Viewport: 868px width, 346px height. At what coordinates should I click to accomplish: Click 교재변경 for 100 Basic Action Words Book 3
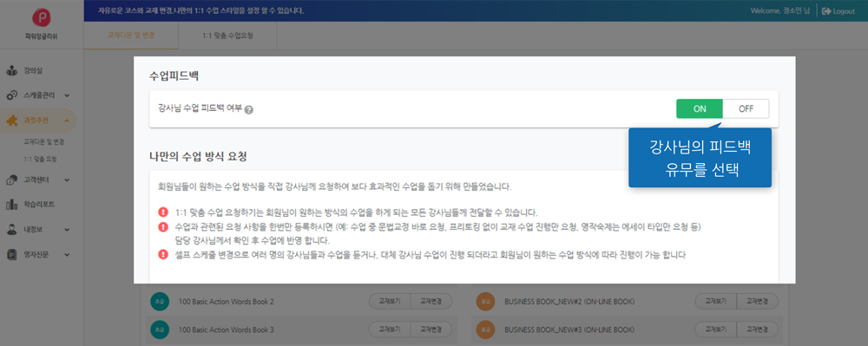(431, 330)
